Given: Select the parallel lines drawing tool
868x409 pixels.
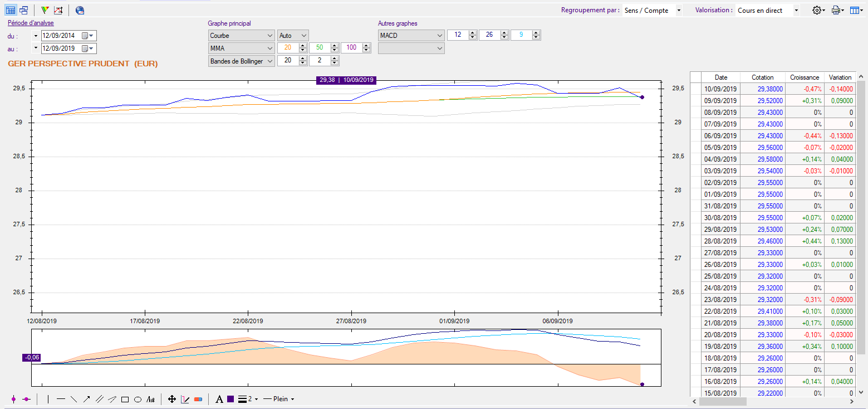Looking at the screenshot, I should 100,399.
